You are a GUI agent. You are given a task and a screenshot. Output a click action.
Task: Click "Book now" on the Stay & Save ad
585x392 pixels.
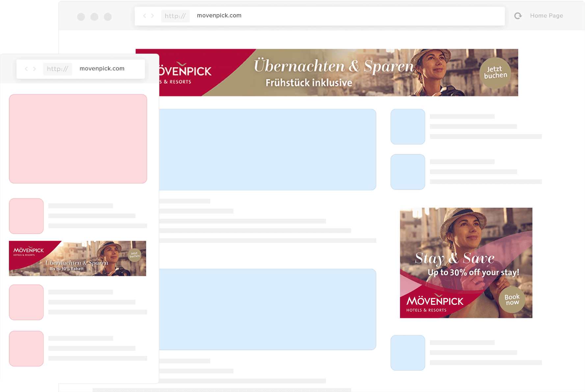coord(512,300)
